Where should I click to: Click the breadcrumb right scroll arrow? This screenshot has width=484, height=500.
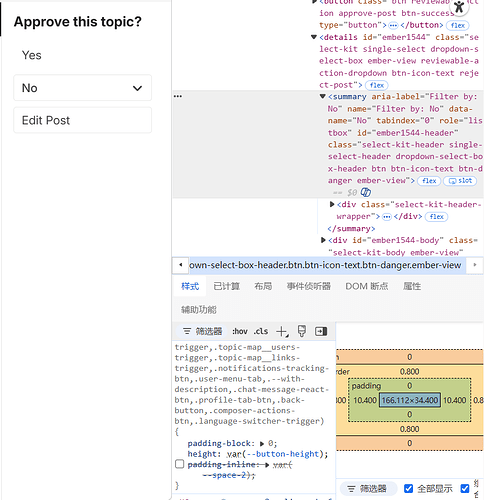point(475,265)
